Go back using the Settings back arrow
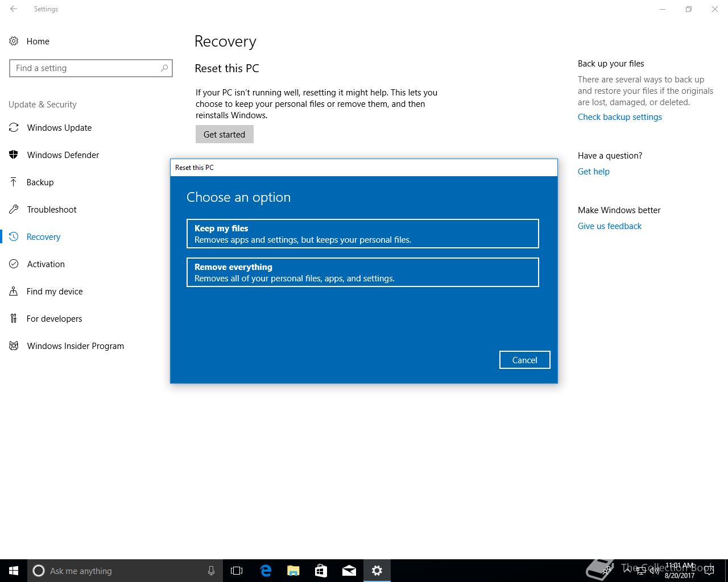728x582 pixels. click(x=14, y=9)
